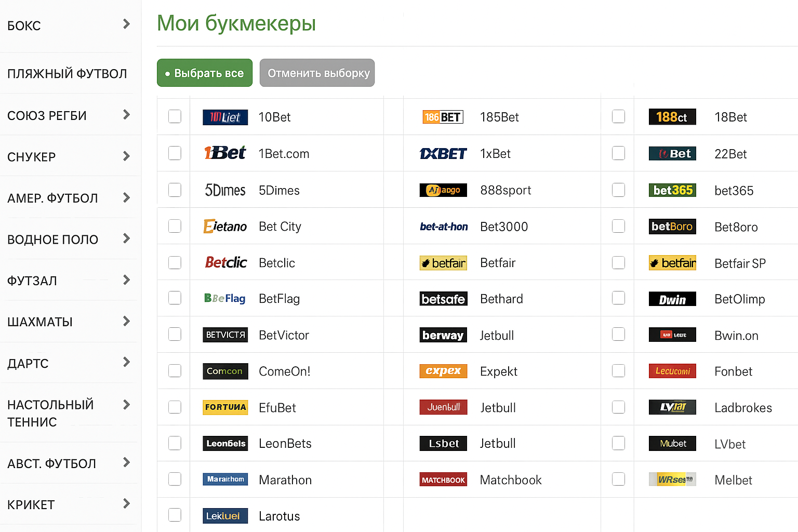The image size is (798, 532).
Task: Expand the КРИКЕТ category chevron
Action: tap(126, 503)
